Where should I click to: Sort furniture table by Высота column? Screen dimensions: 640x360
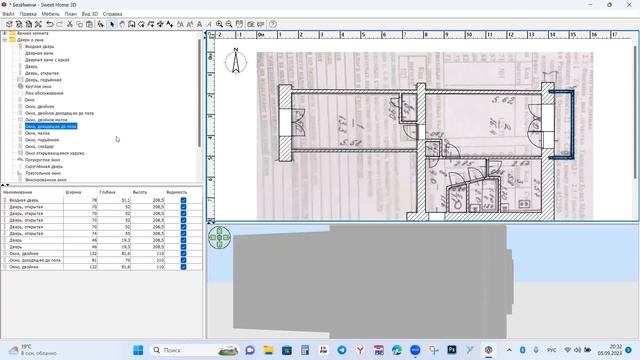tap(147, 192)
